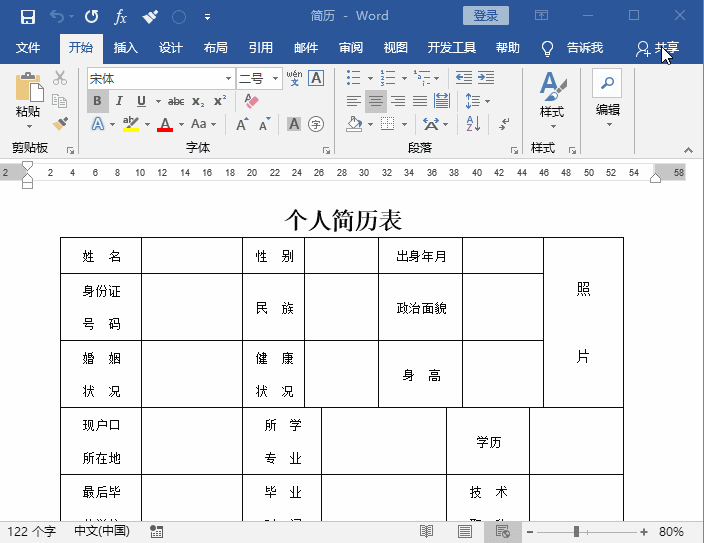Click the show paragraph marks icon
This screenshot has height=543, width=704.
(x=504, y=124)
